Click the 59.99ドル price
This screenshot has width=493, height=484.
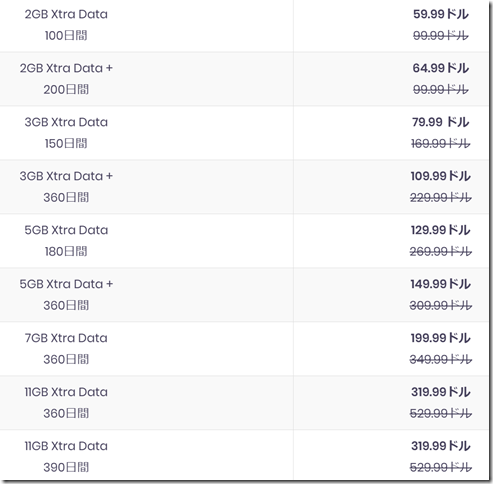coord(441,14)
